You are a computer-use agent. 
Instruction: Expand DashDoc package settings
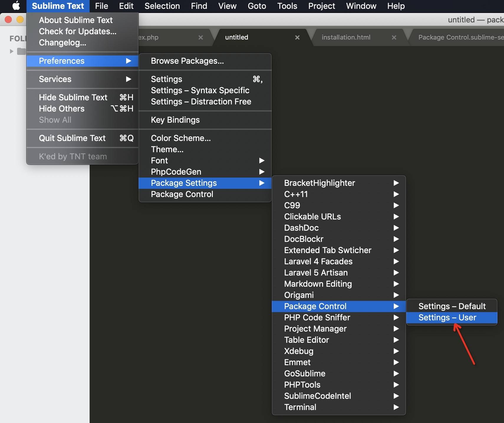tap(339, 228)
